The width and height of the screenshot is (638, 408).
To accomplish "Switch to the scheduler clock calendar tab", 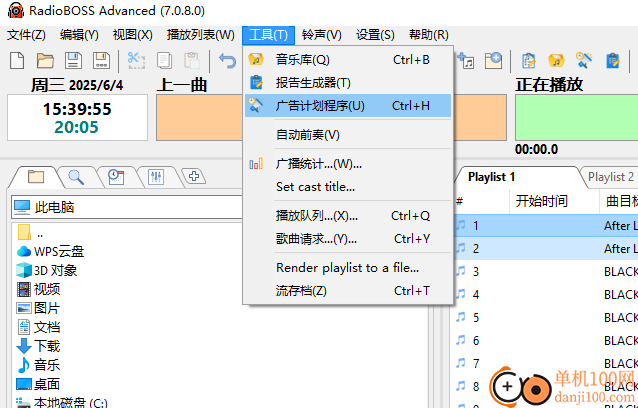I will (116, 177).
